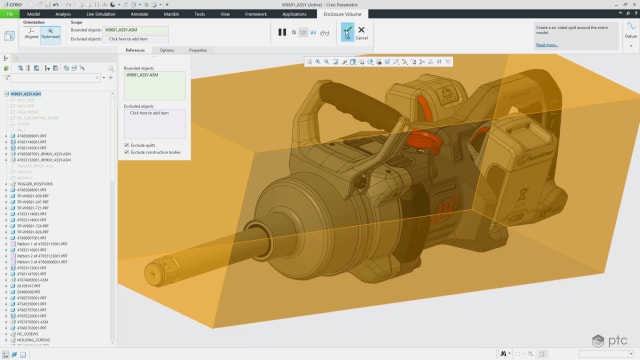Open the selection filter dropdown at bottom right

point(631,354)
